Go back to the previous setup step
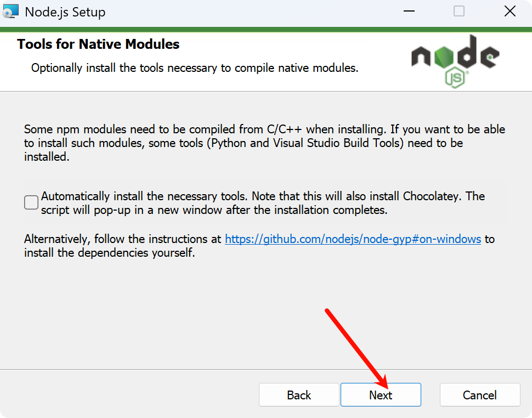532x418 pixels. click(x=299, y=395)
